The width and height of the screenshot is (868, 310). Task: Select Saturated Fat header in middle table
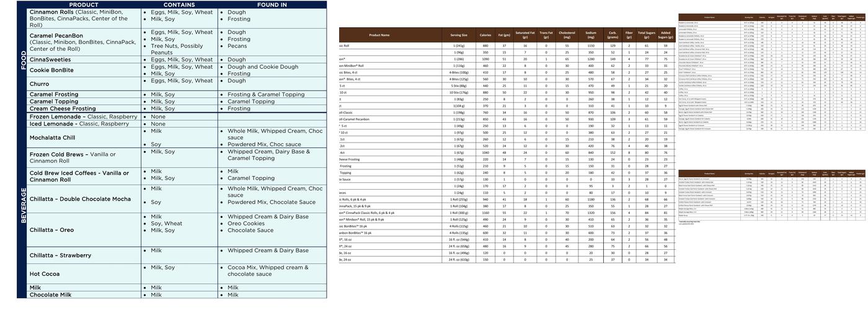point(526,35)
